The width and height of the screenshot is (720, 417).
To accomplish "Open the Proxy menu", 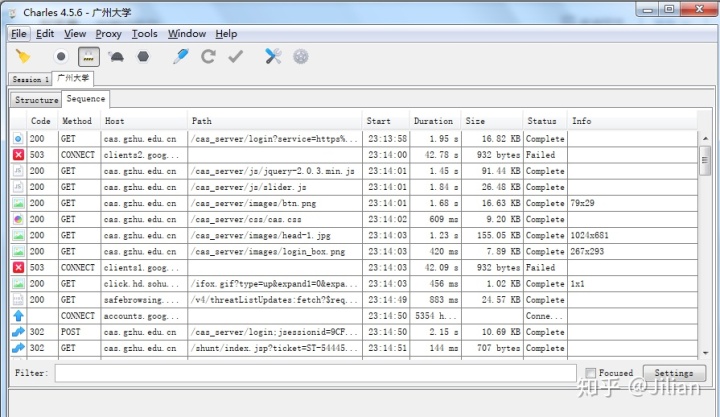I will [x=108, y=34].
